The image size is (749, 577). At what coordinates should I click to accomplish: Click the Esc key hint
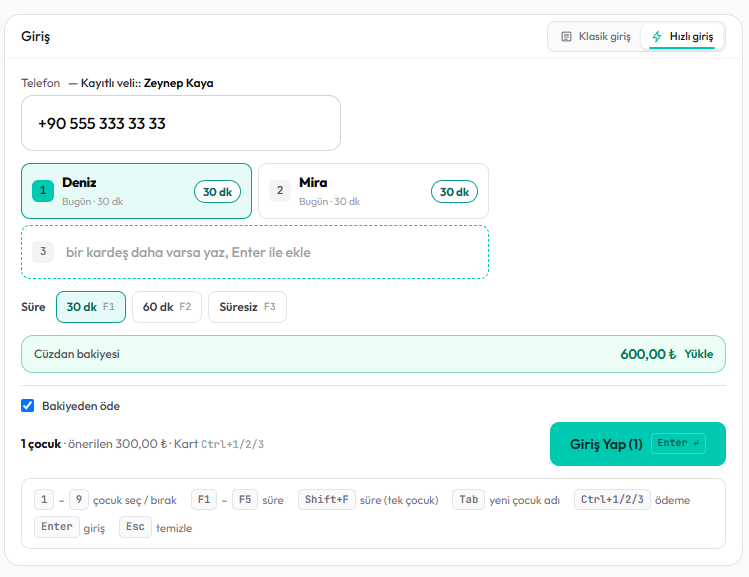pyautogui.click(x=135, y=527)
